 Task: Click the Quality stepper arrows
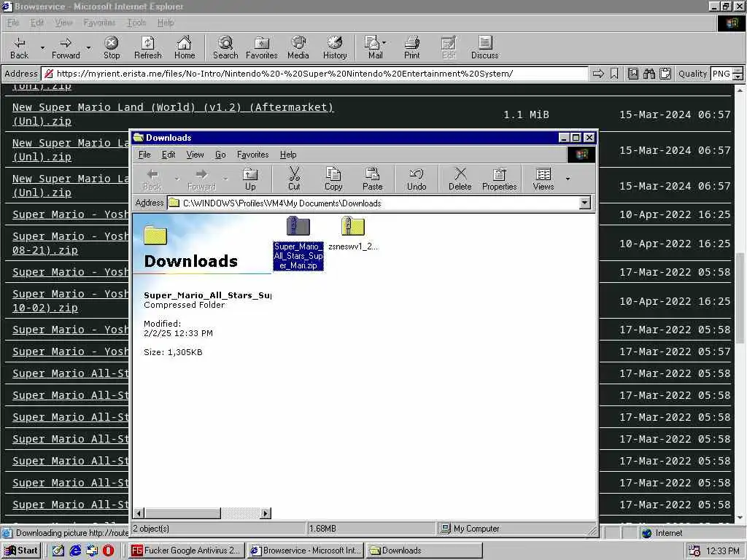tap(738, 74)
